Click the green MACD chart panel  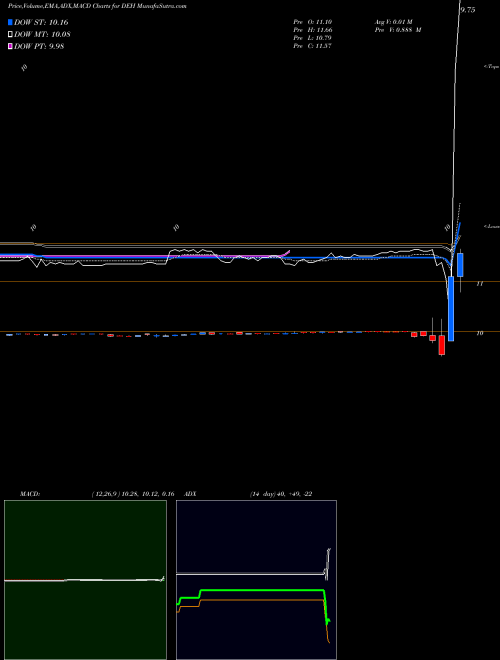pos(85,580)
